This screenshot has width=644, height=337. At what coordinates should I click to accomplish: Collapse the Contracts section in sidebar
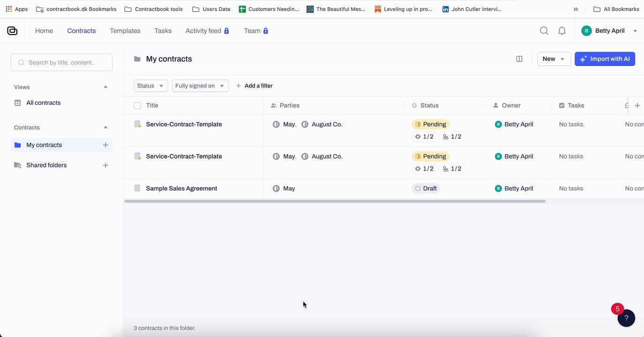105,128
